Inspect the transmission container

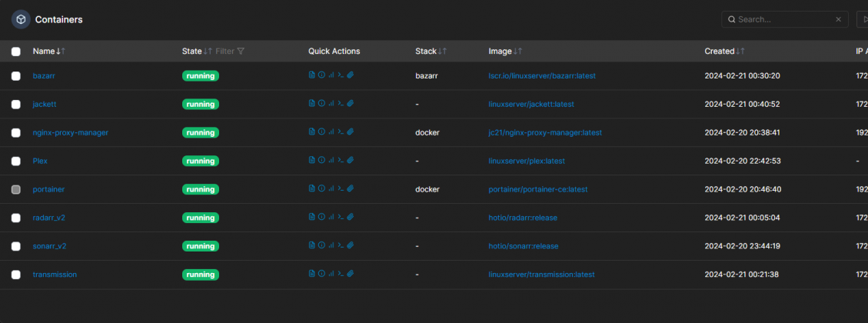(x=321, y=273)
